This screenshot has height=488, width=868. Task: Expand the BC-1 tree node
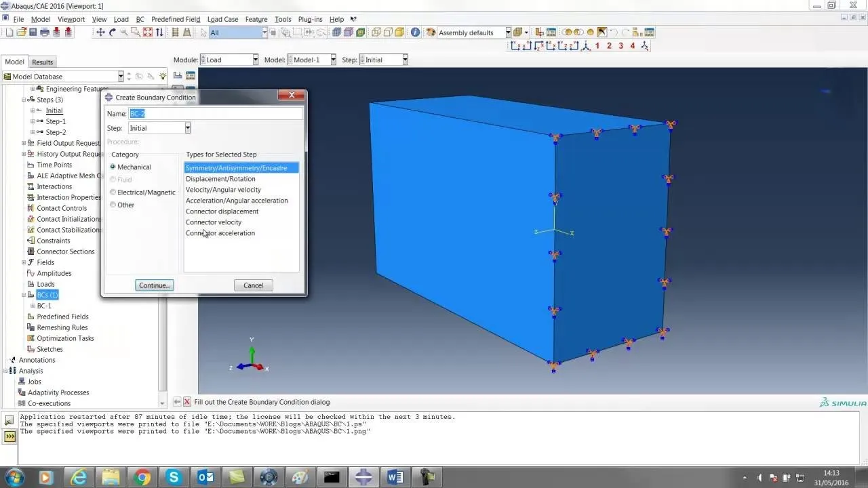click(x=33, y=306)
